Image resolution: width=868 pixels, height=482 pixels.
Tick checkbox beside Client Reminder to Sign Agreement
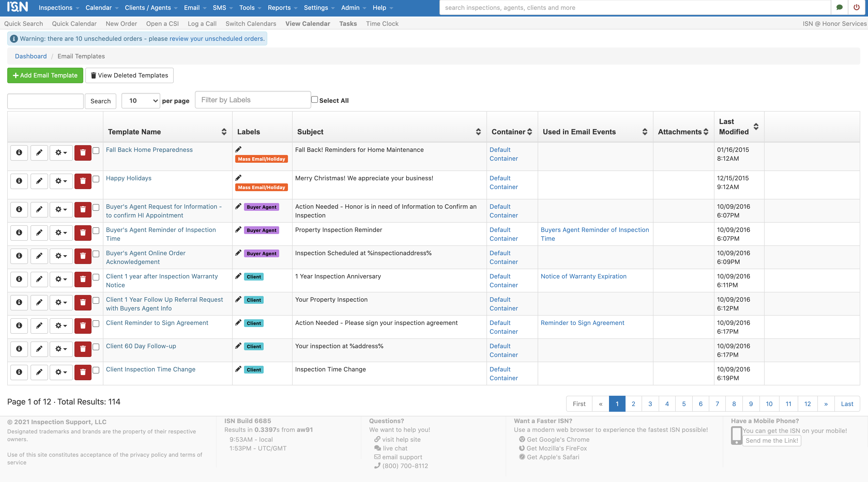coord(96,324)
